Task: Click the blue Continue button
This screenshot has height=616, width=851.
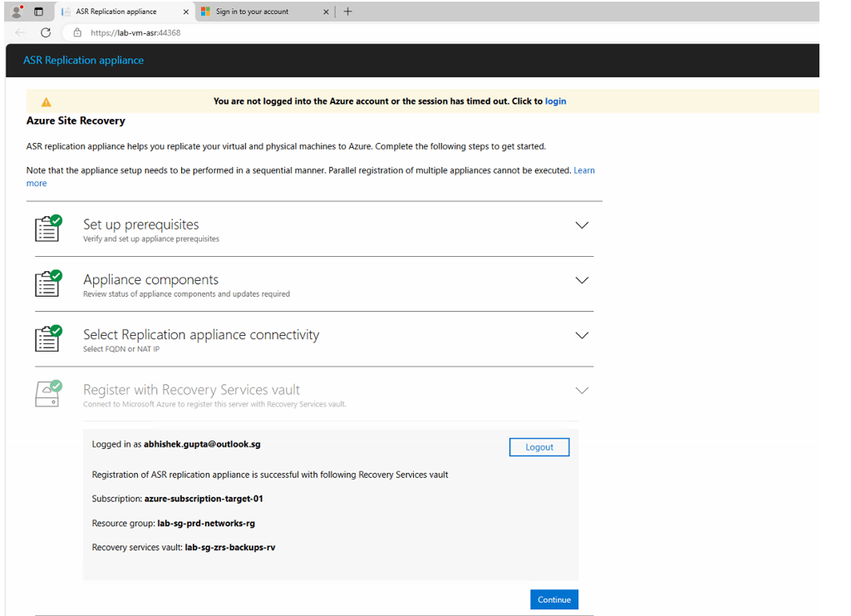Action: (x=554, y=599)
